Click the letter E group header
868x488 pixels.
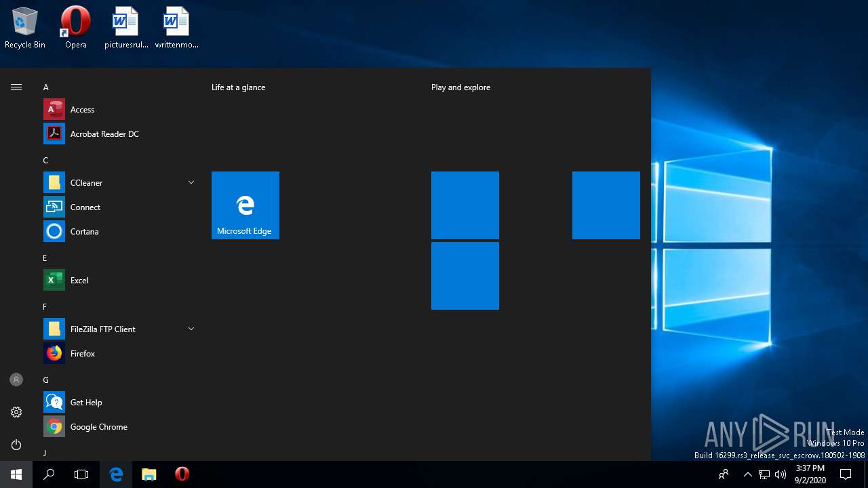click(x=45, y=258)
